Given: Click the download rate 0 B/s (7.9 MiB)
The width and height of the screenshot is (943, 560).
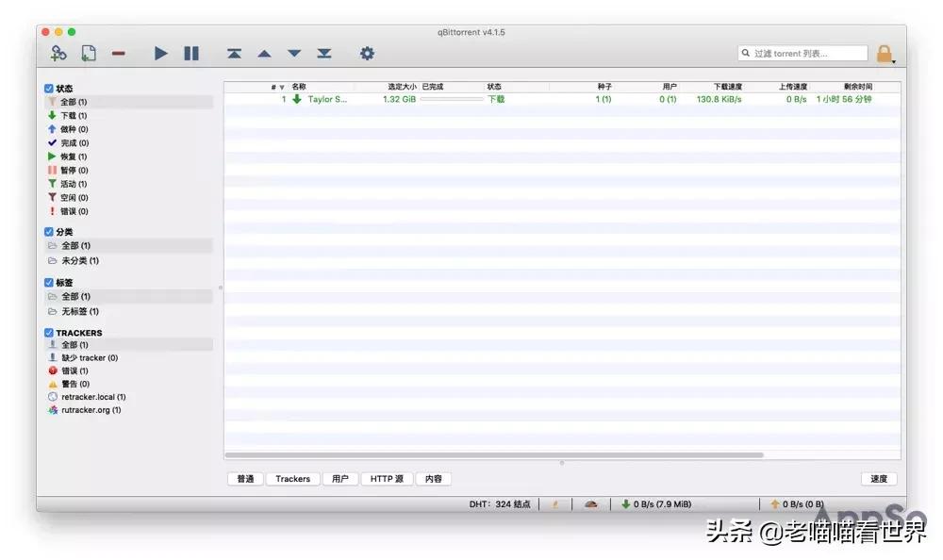Looking at the screenshot, I should click(656, 504).
